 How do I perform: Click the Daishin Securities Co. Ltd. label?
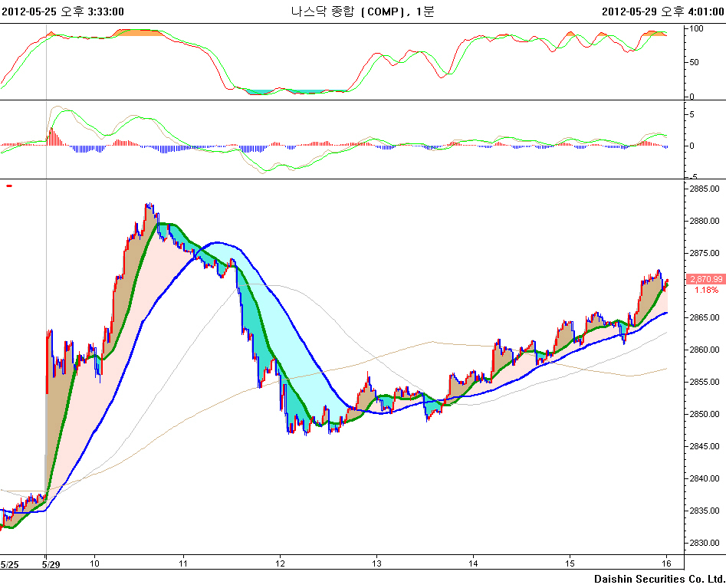pyautogui.click(x=659, y=578)
